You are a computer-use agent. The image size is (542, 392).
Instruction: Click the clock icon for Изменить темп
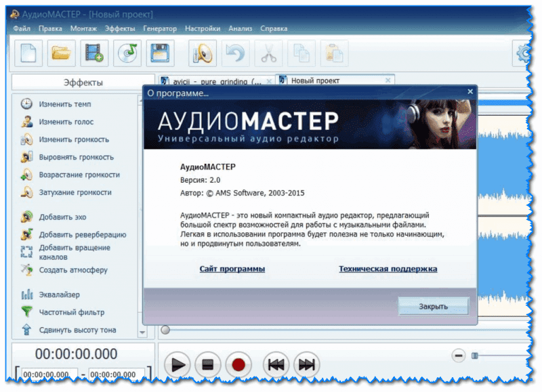point(26,104)
